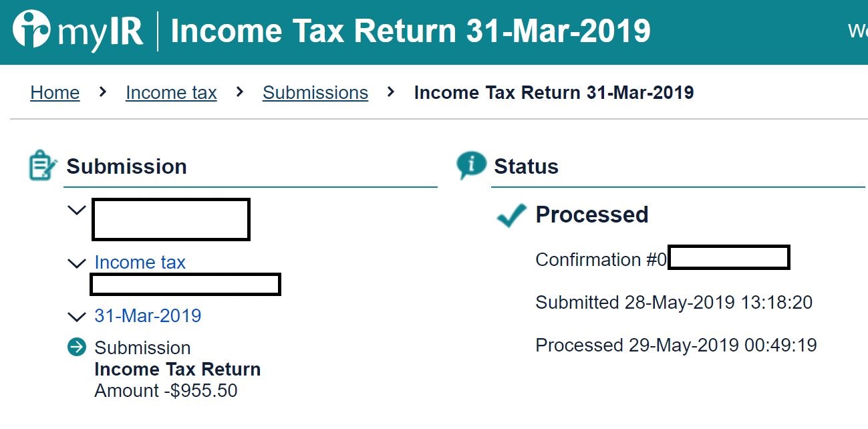Click the Submission clipboard icon

point(41,166)
